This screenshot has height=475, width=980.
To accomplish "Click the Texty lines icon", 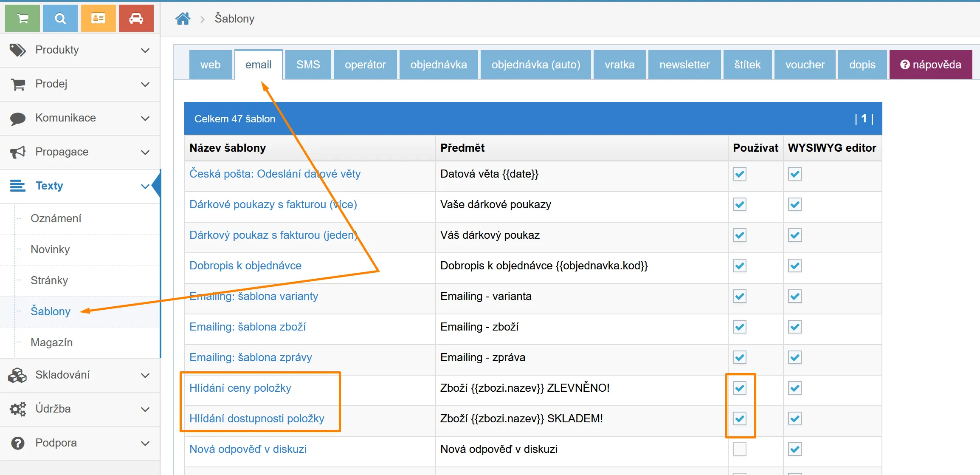I will click(18, 186).
